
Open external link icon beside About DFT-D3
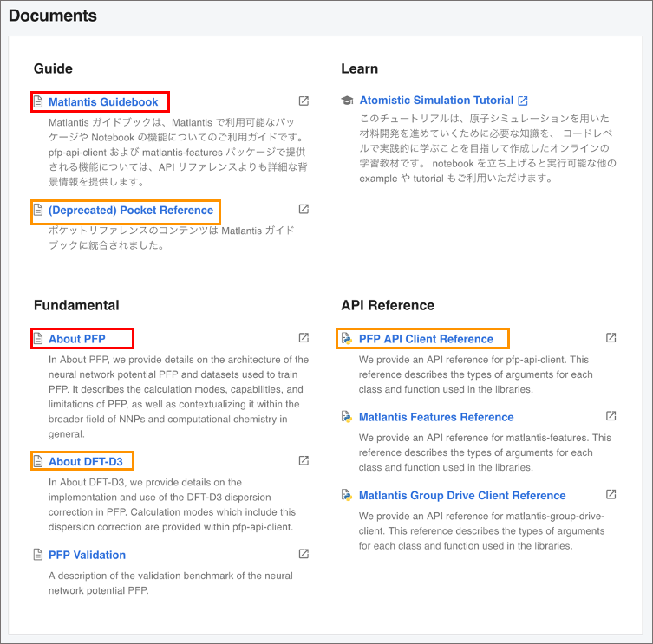[304, 461]
